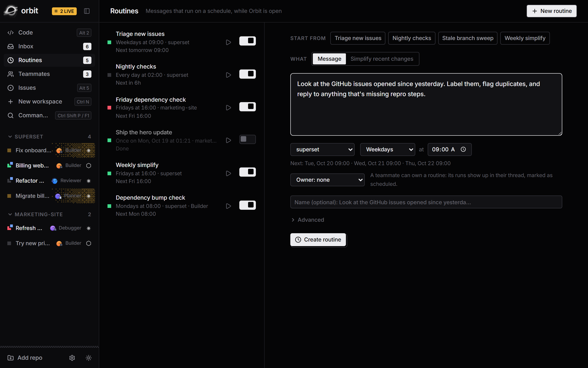This screenshot has height=368, width=588.
Task: Click status star on Refactor row
Action: point(88,181)
